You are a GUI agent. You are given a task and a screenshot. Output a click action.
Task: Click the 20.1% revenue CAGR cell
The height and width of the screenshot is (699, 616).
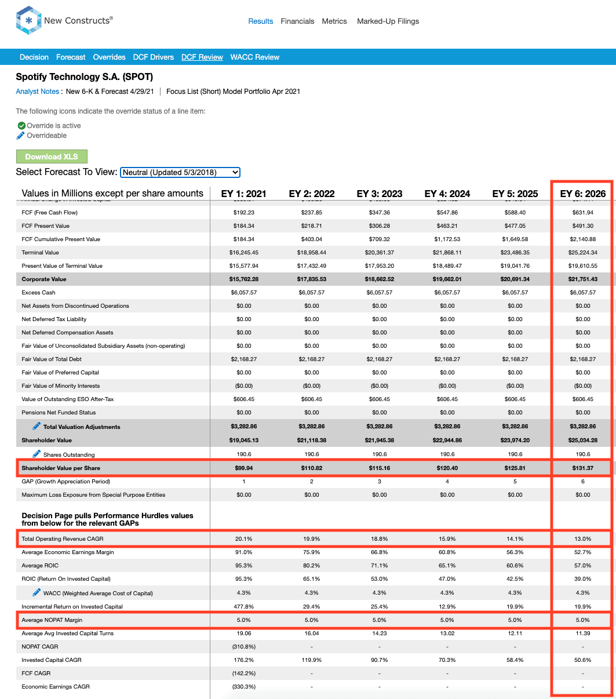(x=244, y=539)
